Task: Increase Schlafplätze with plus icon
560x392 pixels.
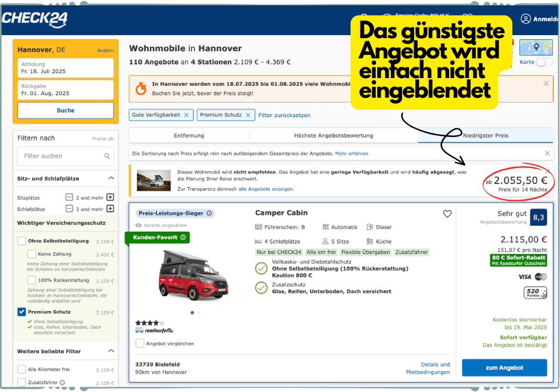Action: 110,209
